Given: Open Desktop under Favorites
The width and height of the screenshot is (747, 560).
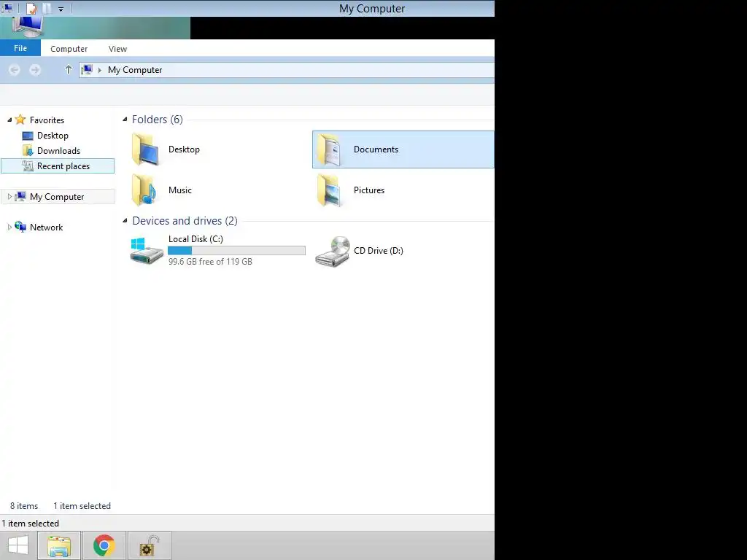Looking at the screenshot, I should coord(53,135).
